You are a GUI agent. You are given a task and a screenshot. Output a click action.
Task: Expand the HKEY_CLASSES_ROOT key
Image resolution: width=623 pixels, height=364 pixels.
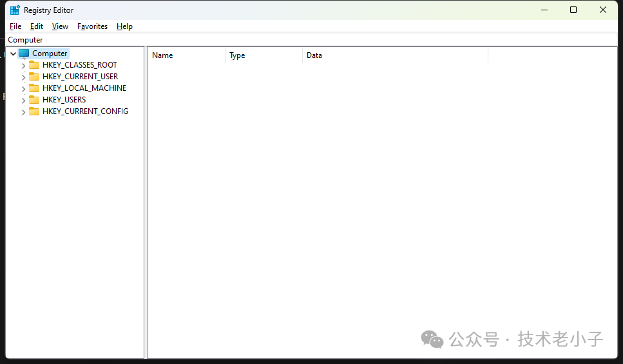[23, 66]
